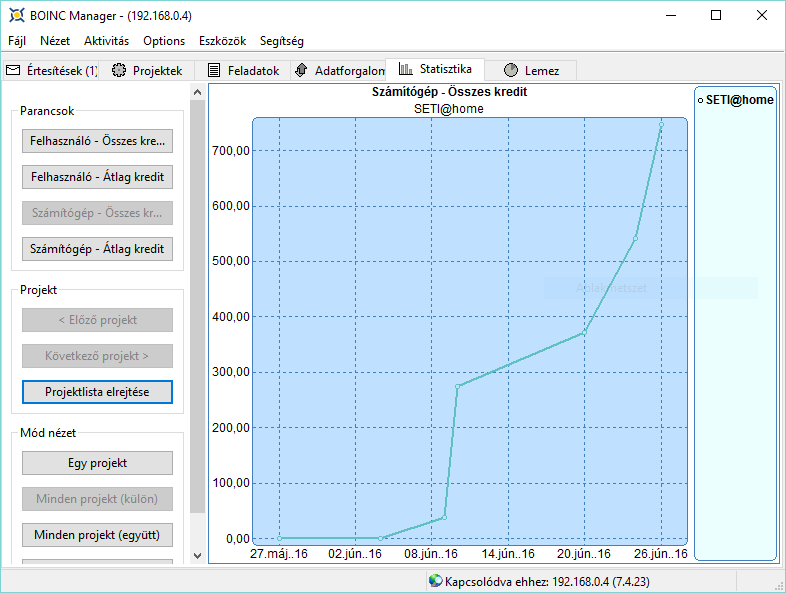Show Felhasználó - Átlag kredit chart
Image resolution: width=786 pixels, height=593 pixels.
97,177
